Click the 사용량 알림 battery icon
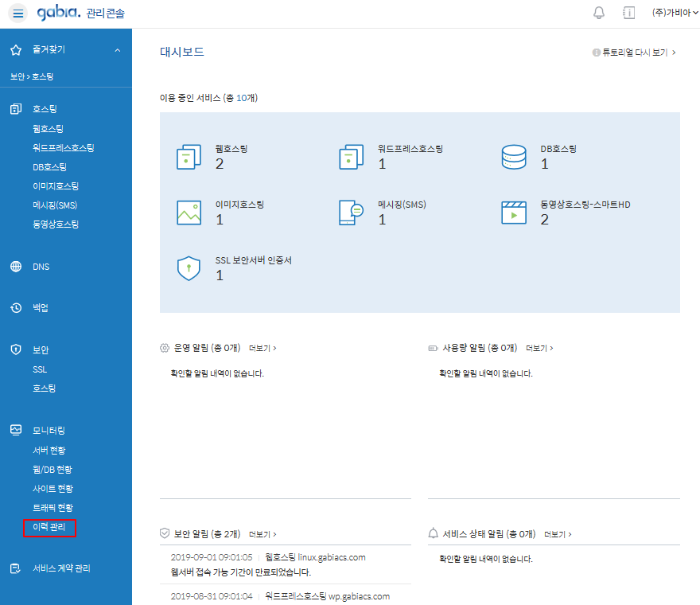Viewport: 700px width, 605px height. coord(433,348)
